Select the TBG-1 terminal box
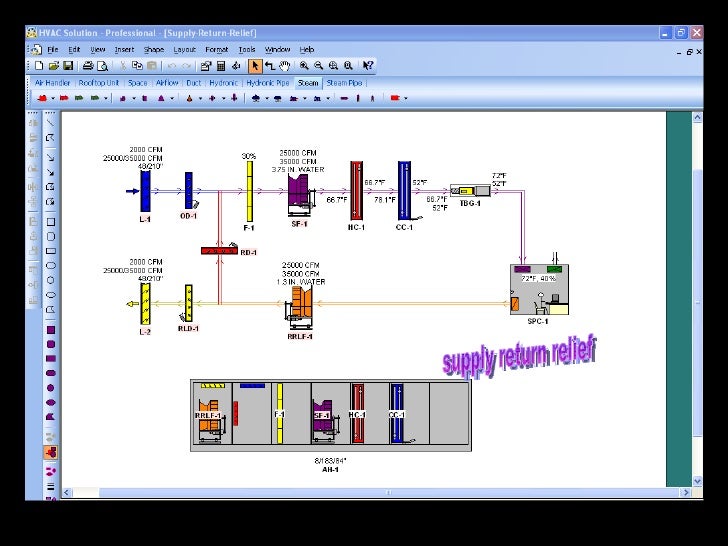Image resolution: width=728 pixels, height=546 pixels. pyautogui.click(x=470, y=191)
